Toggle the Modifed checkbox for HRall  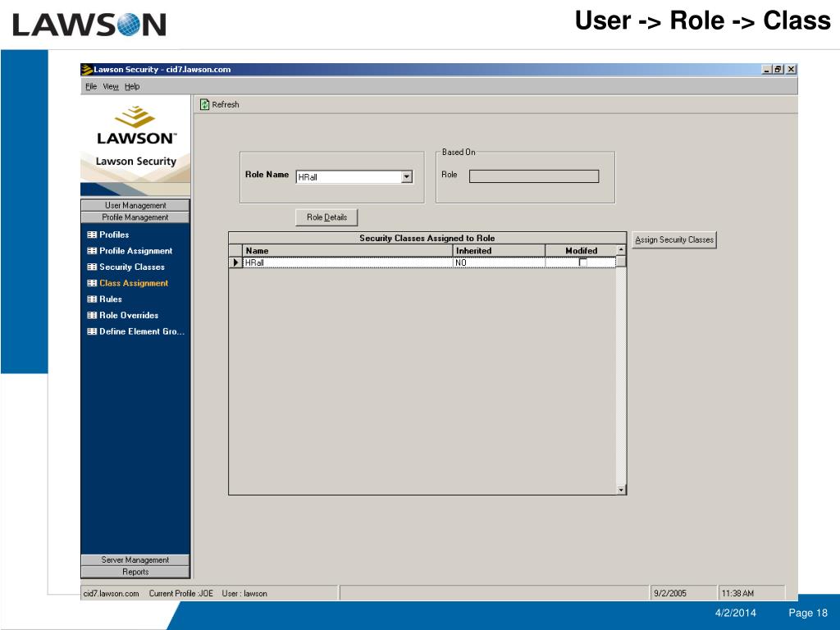point(583,262)
